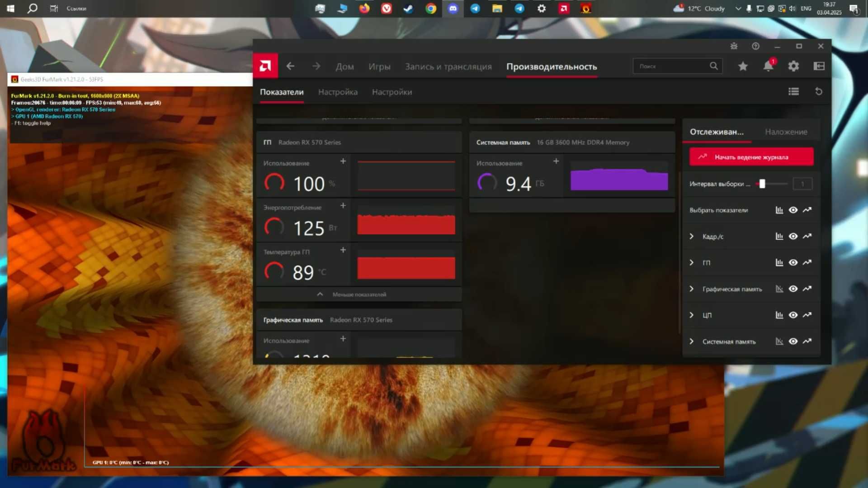Click bar chart icon in Выбрать показатели
The height and width of the screenshot is (488, 868).
779,210
